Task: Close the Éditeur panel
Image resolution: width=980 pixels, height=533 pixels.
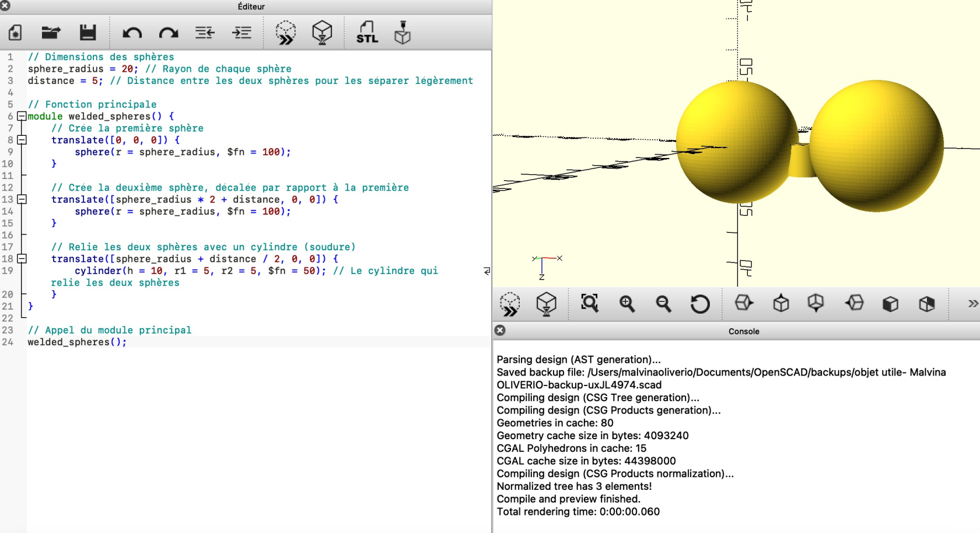Action: 5,6
